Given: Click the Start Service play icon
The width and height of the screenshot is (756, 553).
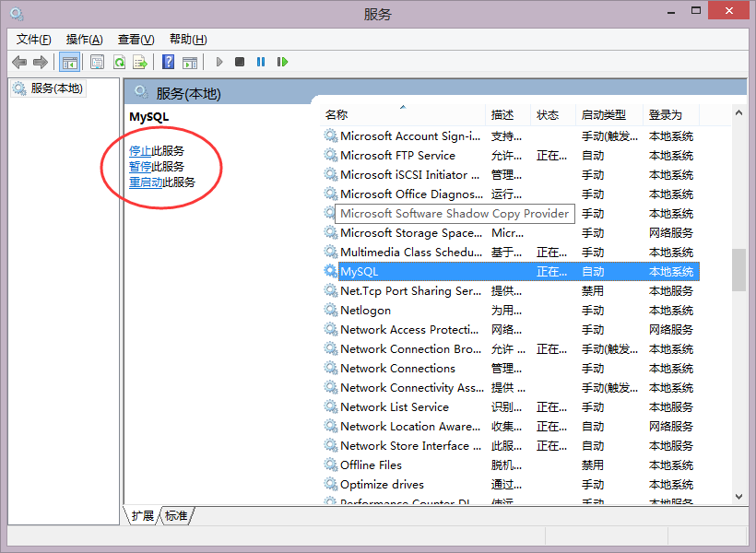Looking at the screenshot, I should coord(219,62).
